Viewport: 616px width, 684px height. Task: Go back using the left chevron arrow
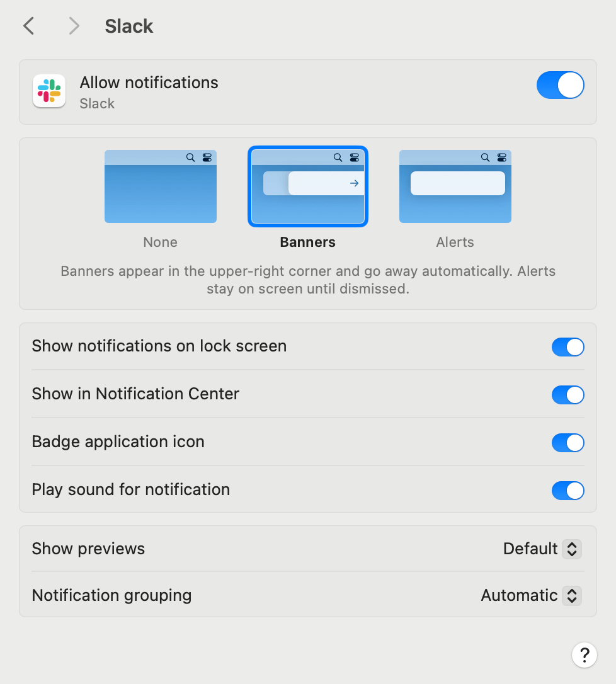(28, 26)
